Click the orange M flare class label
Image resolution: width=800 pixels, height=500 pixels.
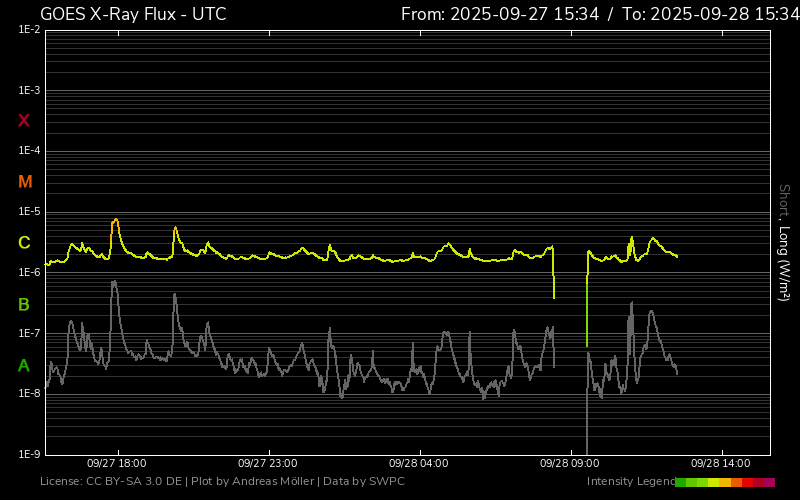(x=25, y=182)
